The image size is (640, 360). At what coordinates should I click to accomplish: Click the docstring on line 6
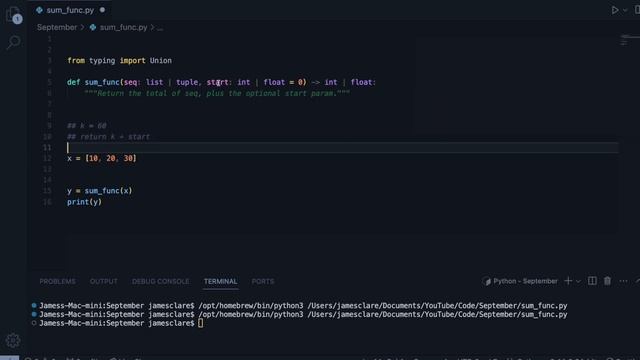click(x=217, y=93)
